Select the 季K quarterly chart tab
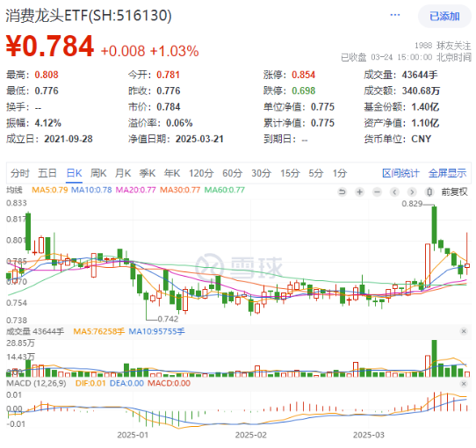Viewport: 476px width, 448px height. [x=148, y=173]
